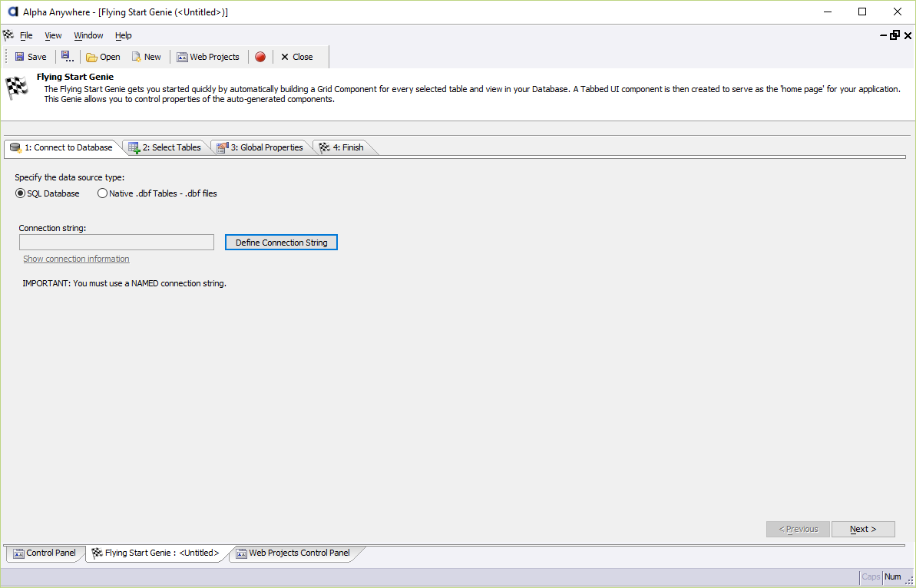Image resolution: width=916 pixels, height=588 pixels.
Task: Create a new genie with New
Action: 146,57
